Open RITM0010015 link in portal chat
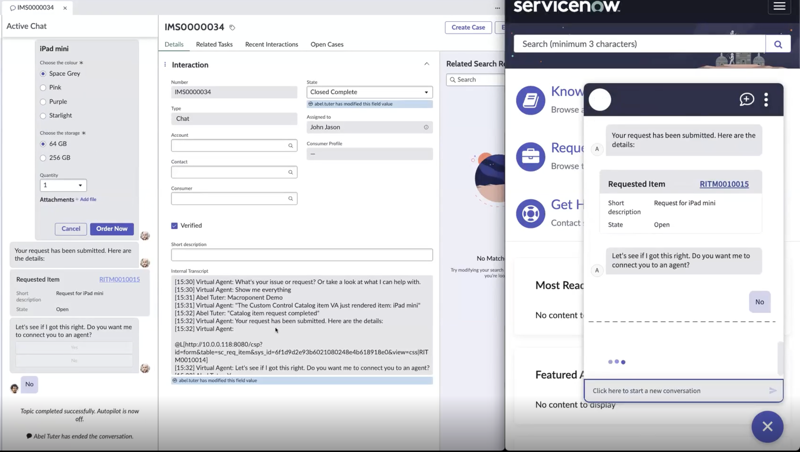 point(724,184)
